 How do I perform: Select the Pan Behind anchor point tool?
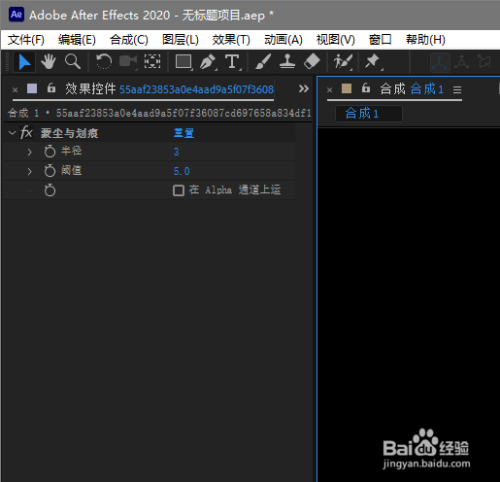152,61
